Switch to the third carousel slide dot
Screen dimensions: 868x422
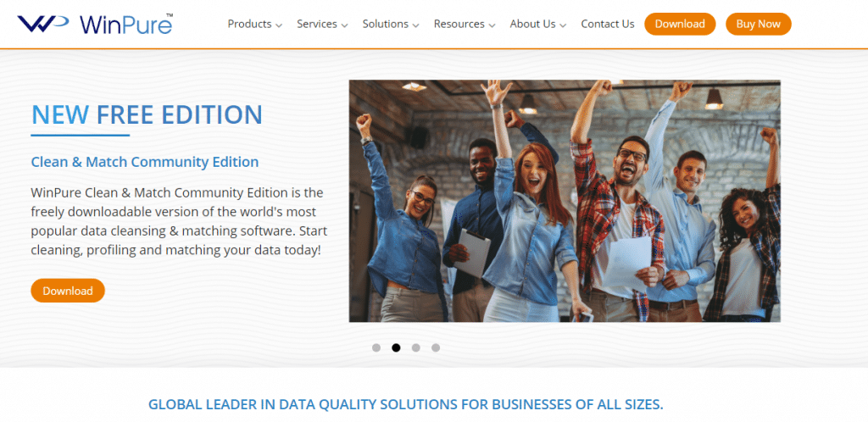pos(415,347)
